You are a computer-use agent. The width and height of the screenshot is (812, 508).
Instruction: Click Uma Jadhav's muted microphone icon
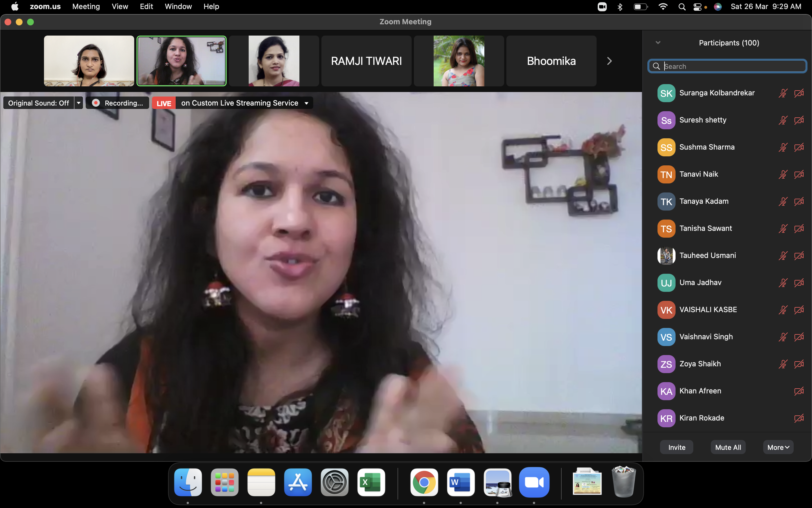(x=783, y=283)
